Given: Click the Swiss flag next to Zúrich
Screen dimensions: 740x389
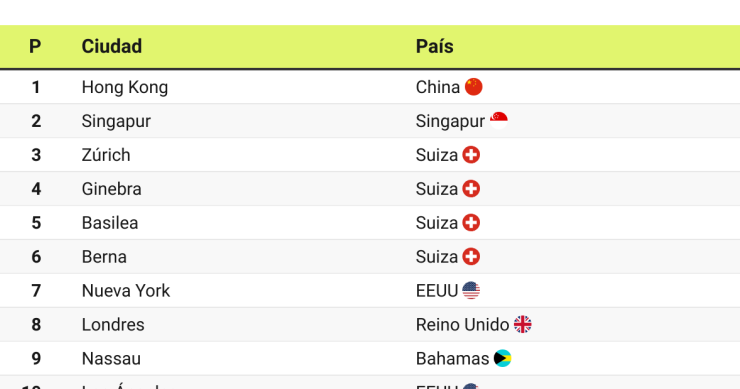Looking at the screenshot, I should 471,155.
